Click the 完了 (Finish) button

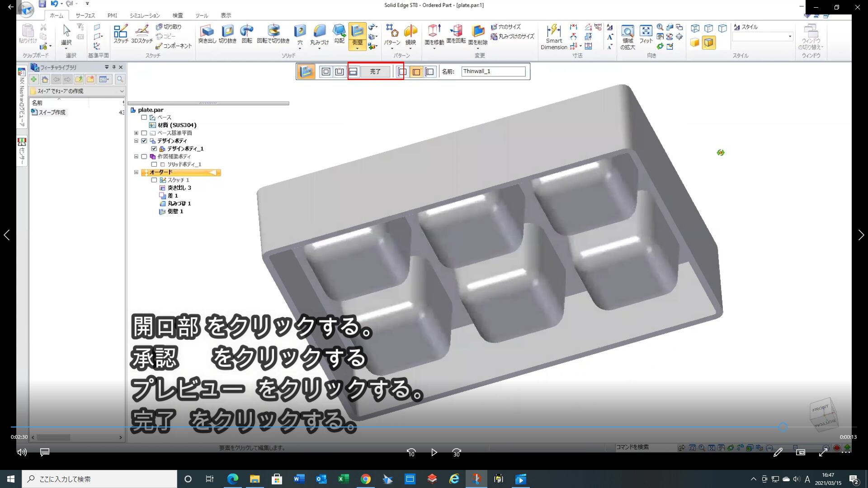(x=375, y=71)
